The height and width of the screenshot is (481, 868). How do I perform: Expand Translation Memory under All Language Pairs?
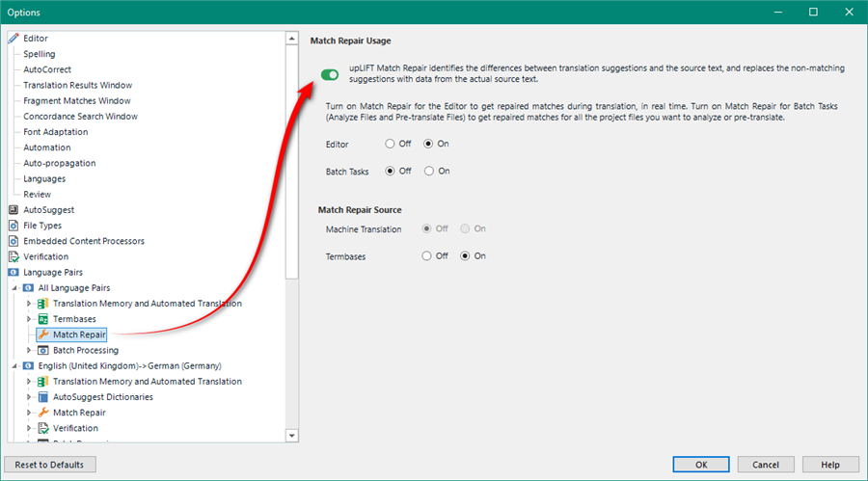coord(29,304)
